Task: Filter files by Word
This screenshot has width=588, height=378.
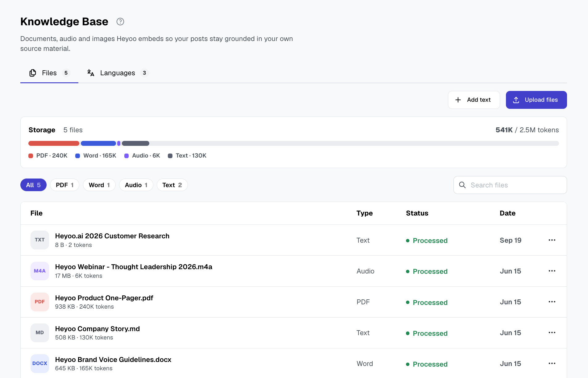Action: pyautogui.click(x=99, y=185)
